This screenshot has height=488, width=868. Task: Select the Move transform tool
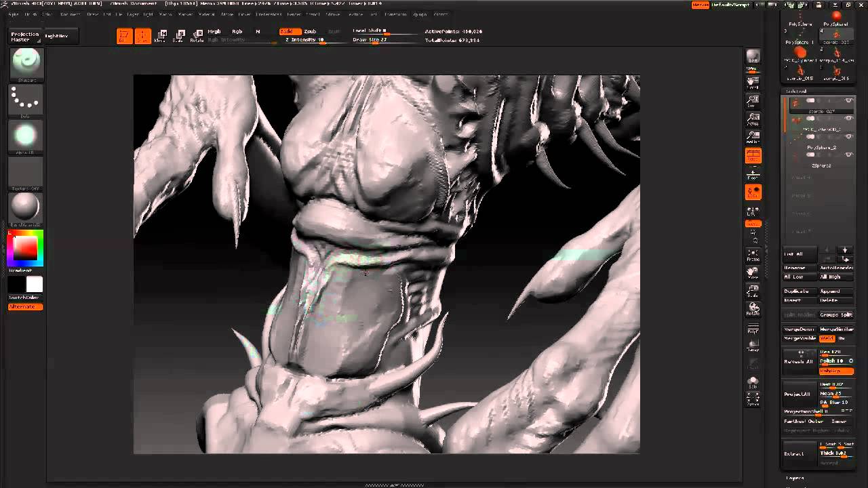coord(161,36)
